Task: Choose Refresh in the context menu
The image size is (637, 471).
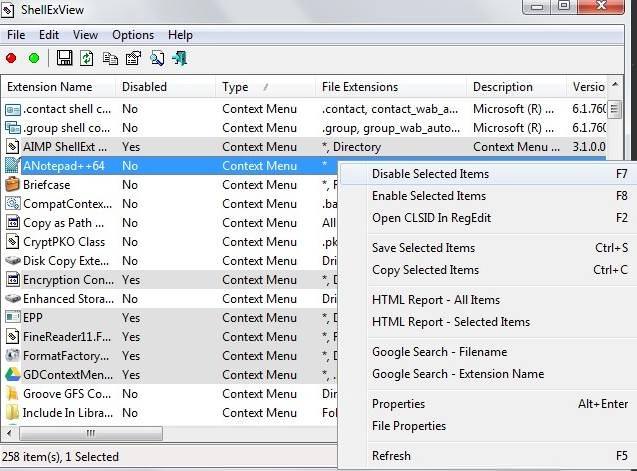Action: pyautogui.click(x=487, y=456)
